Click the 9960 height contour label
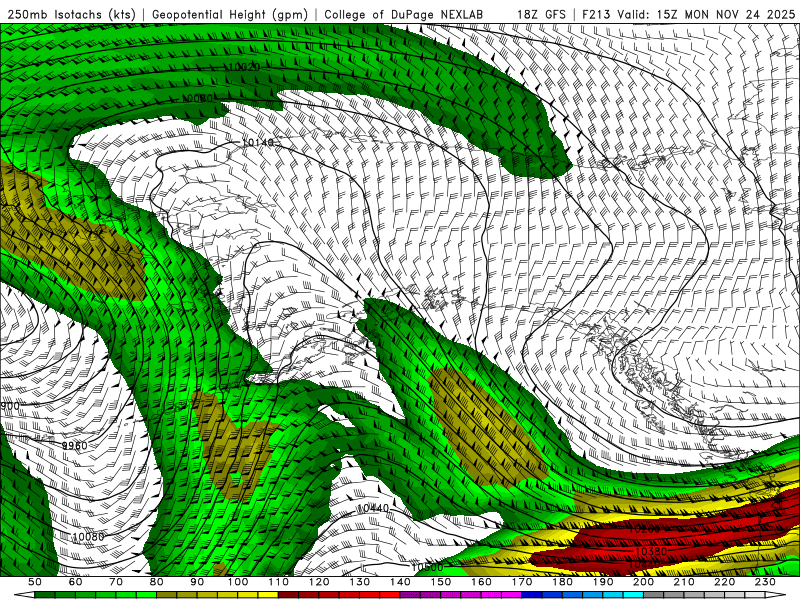Viewport: 800px width, 600px height. tap(74, 445)
